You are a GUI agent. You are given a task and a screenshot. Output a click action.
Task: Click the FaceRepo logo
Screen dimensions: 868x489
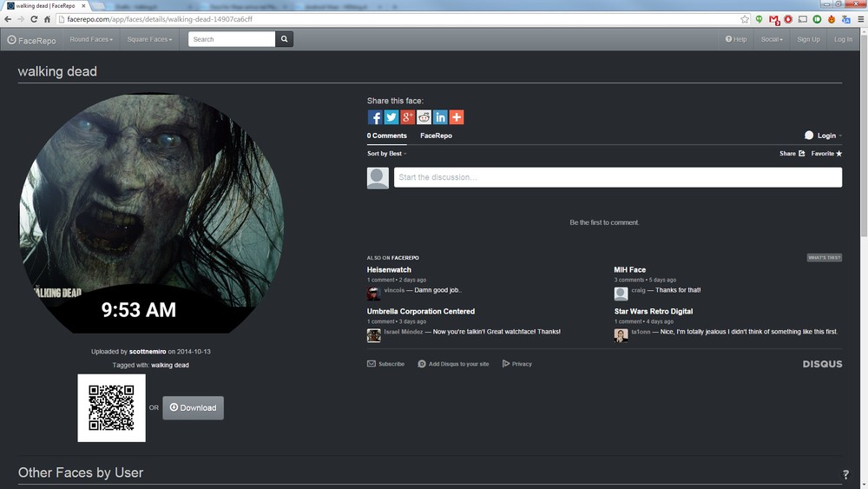31,40
